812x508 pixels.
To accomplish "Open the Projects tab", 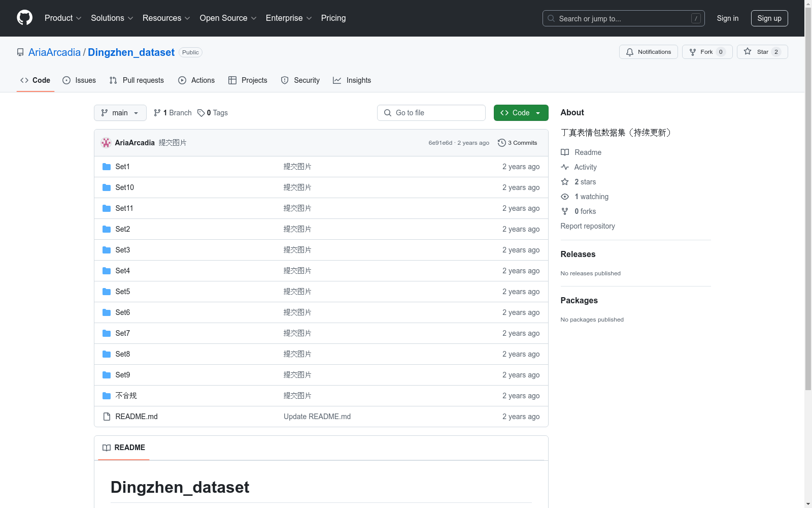I will tap(248, 80).
